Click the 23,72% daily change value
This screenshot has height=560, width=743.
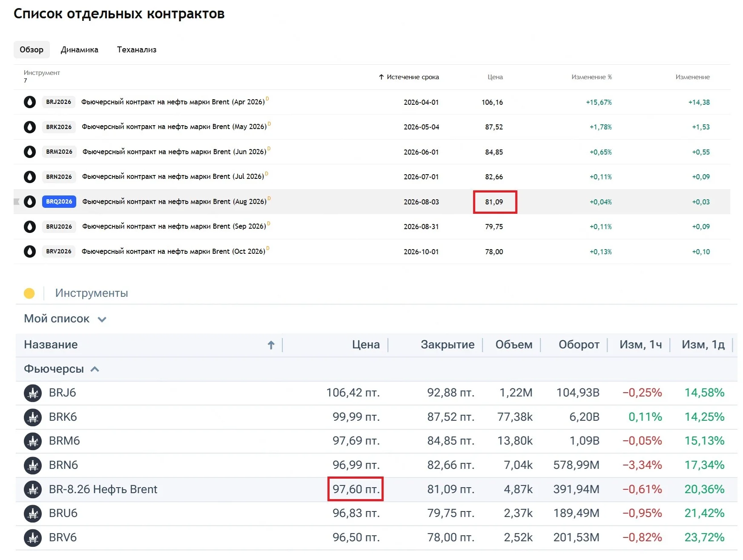click(x=705, y=538)
